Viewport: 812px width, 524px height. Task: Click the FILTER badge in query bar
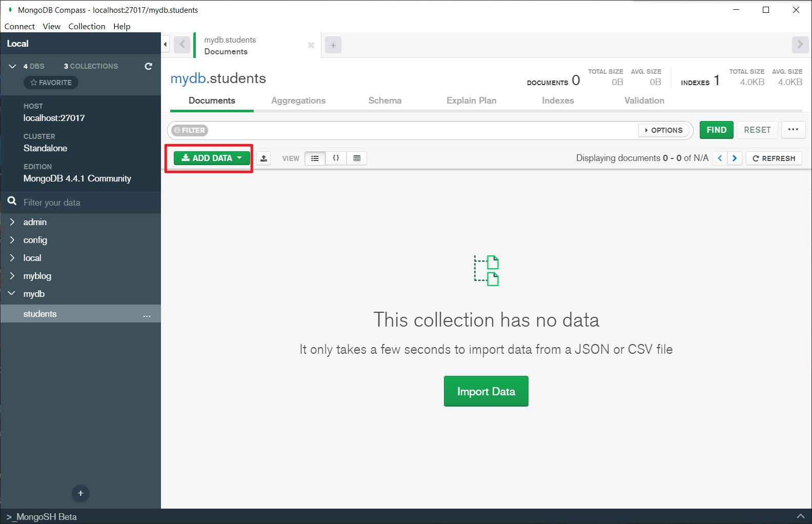coord(189,130)
